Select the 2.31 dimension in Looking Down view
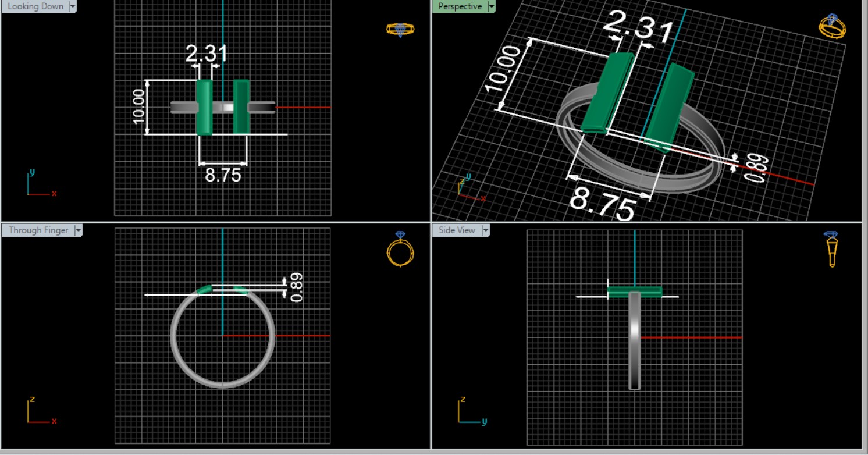The image size is (868, 455). [x=206, y=54]
